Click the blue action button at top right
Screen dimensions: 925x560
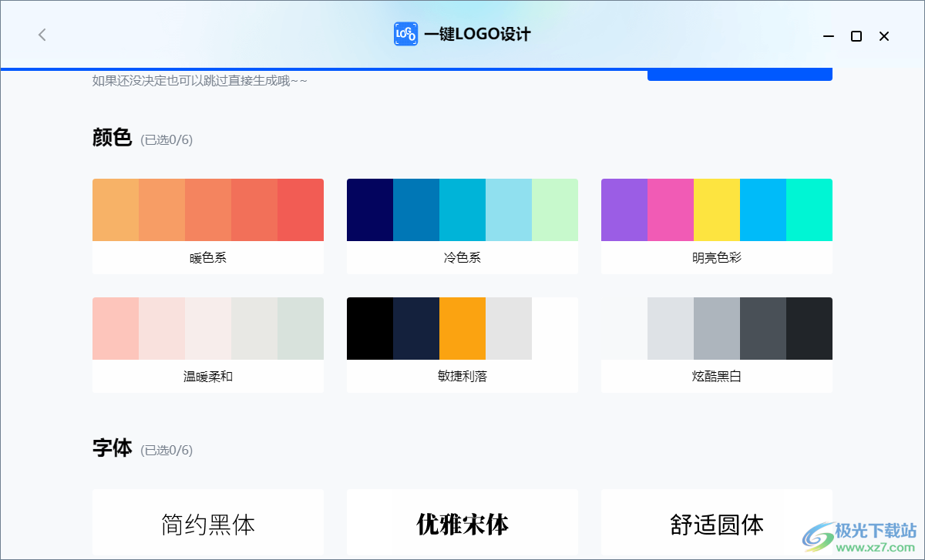coord(739,73)
